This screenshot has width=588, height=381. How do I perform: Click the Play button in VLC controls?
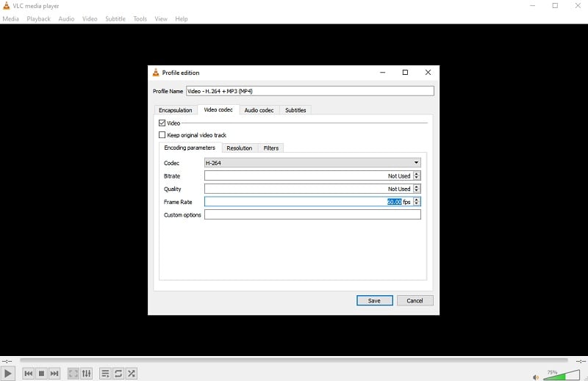[8, 374]
